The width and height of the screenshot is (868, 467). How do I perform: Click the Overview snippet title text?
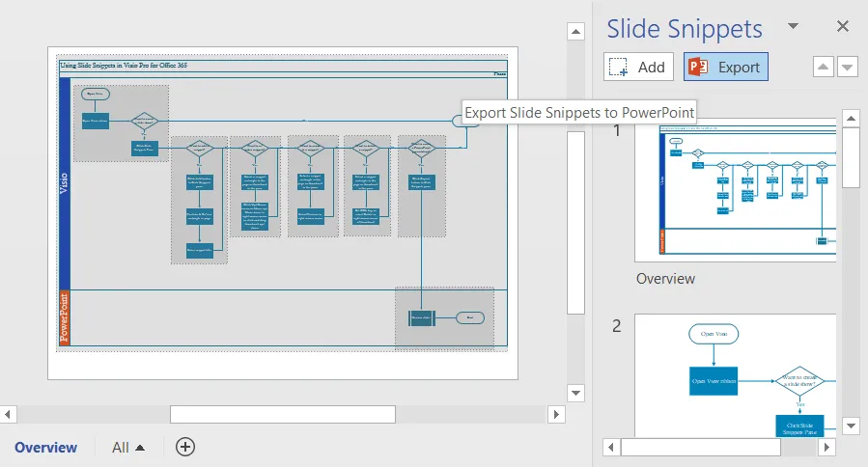(665, 279)
